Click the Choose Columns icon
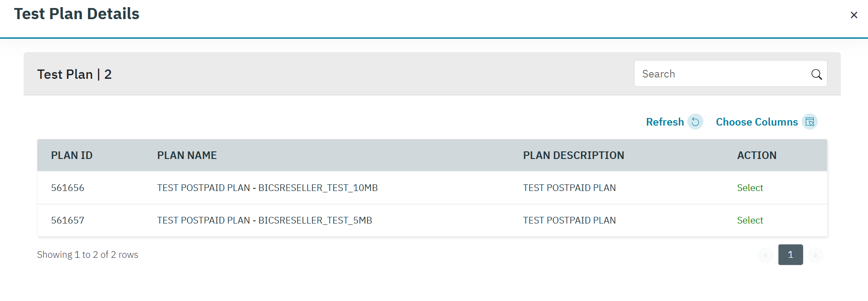868x301 pixels. click(810, 122)
